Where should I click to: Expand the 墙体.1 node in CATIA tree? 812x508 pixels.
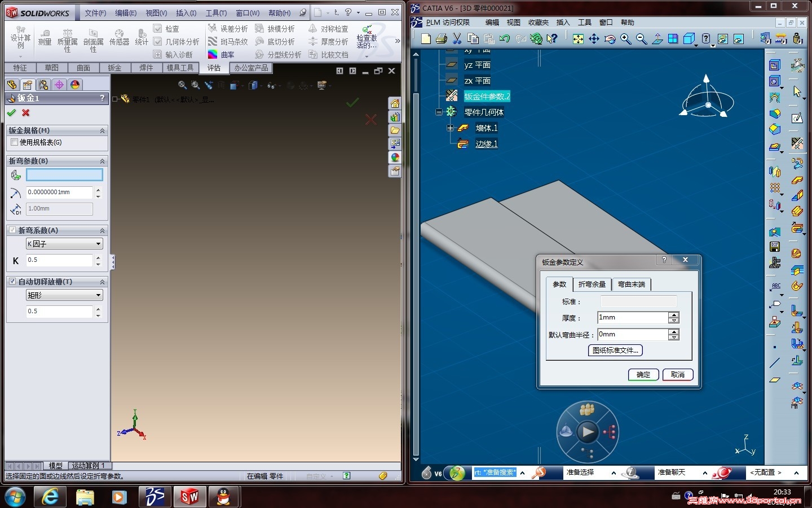click(x=450, y=128)
